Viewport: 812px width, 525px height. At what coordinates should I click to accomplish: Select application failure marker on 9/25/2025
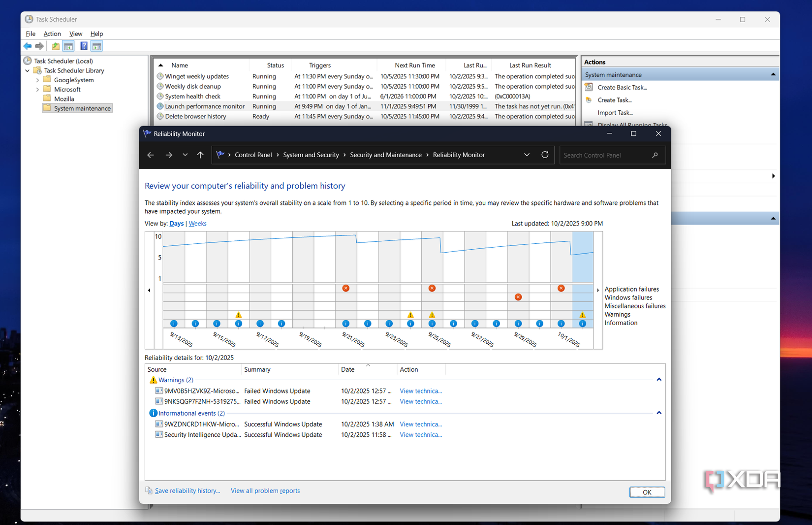pos(432,288)
